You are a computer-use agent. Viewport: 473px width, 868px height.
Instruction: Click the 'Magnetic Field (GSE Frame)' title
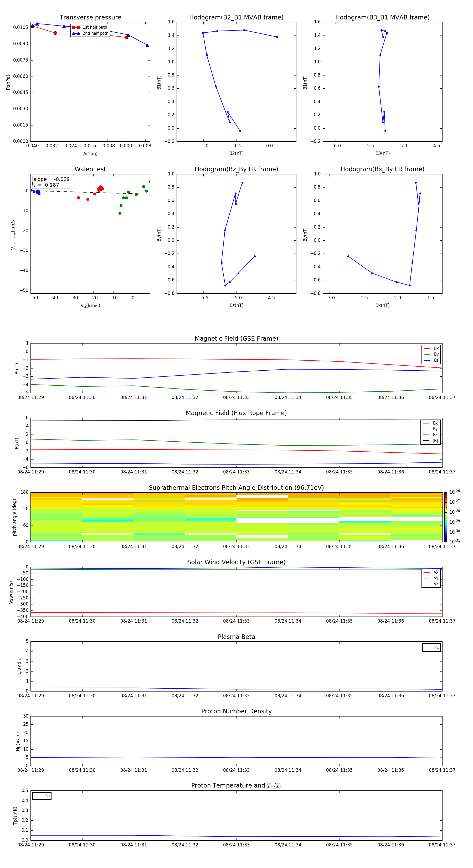[x=236, y=339]
